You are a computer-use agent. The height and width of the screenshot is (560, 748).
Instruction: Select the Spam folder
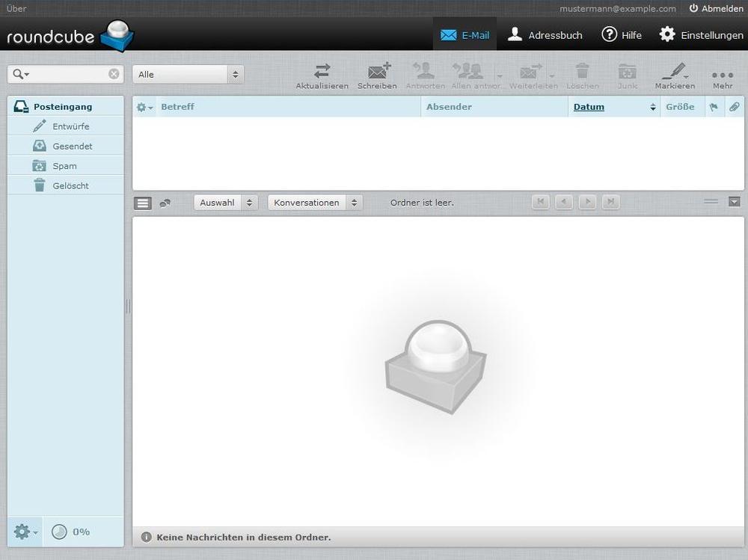coord(64,165)
